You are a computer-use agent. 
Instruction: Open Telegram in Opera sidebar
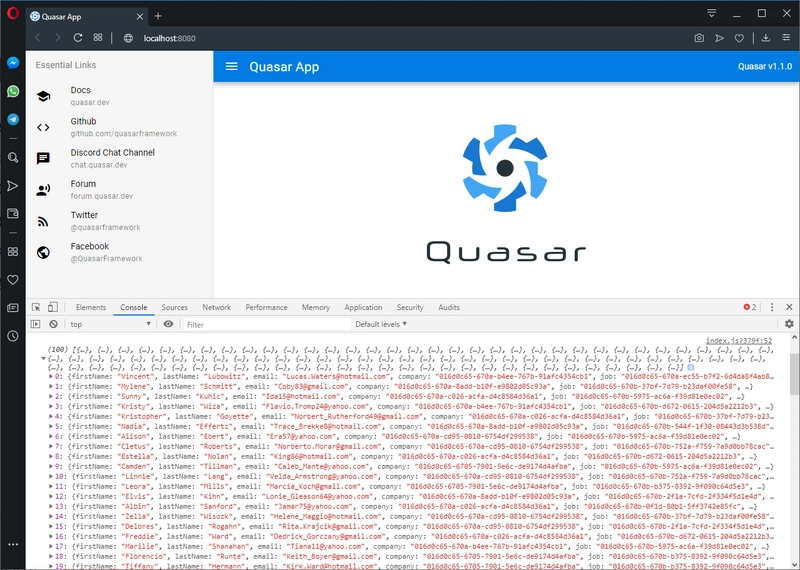(13, 119)
